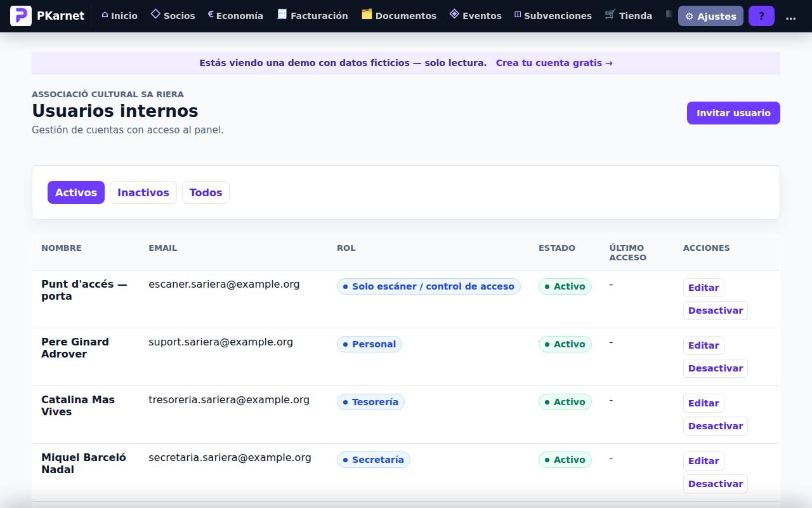This screenshot has height=508, width=812.
Task: Click the Invitar usuario button
Action: click(733, 113)
